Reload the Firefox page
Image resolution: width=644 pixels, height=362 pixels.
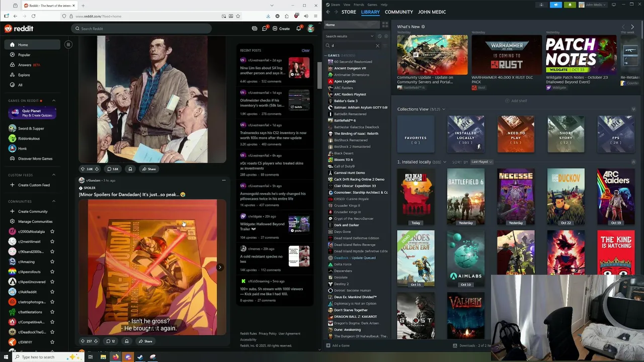(34, 16)
